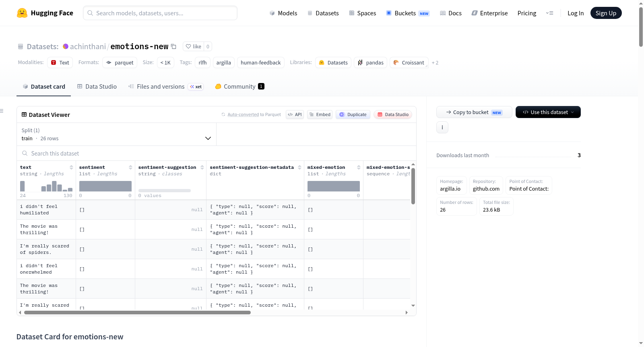Click the API button in Dataset Viewer
The image size is (644, 347).
[295, 114]
